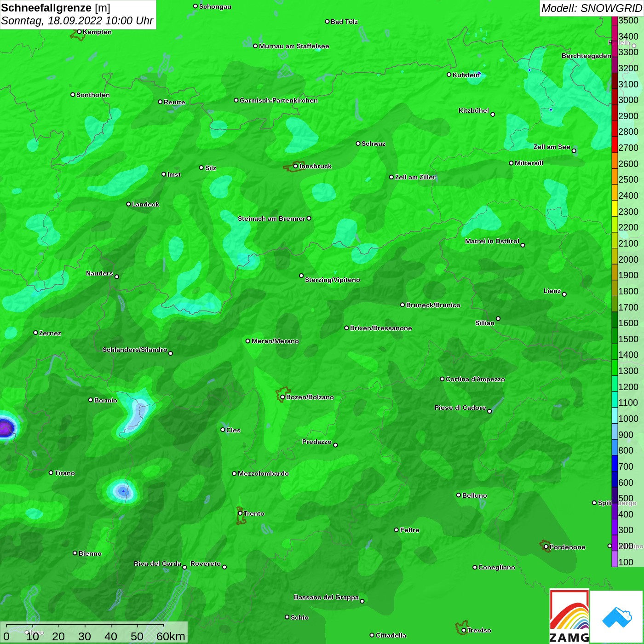Click the Riva del Garda label

(157, 563)
